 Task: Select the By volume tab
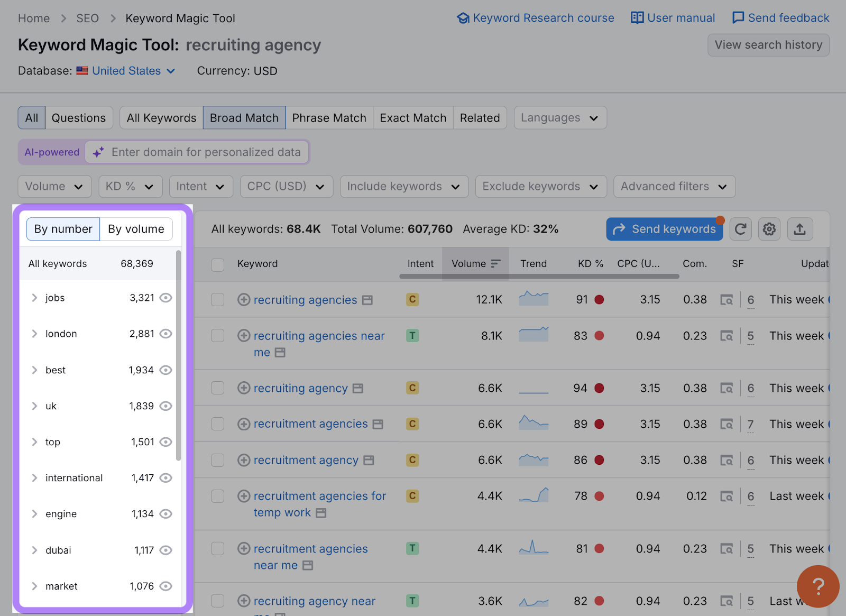point(136,229)
